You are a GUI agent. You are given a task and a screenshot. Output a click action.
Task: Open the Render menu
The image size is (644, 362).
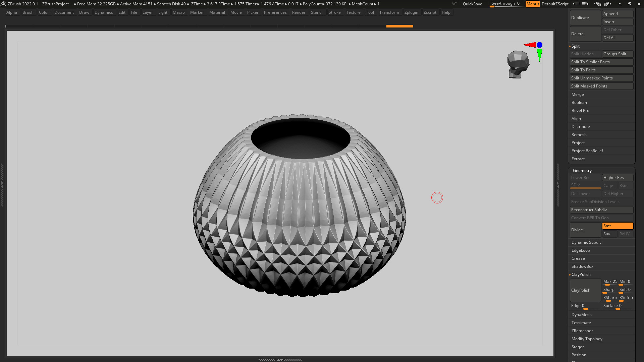[299, 12]
